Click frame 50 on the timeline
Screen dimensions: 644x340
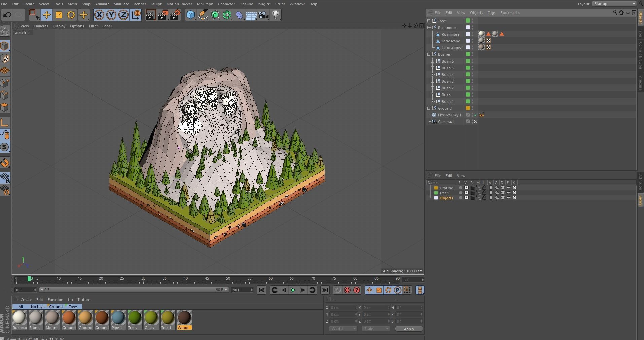click(x=228, y=279)
